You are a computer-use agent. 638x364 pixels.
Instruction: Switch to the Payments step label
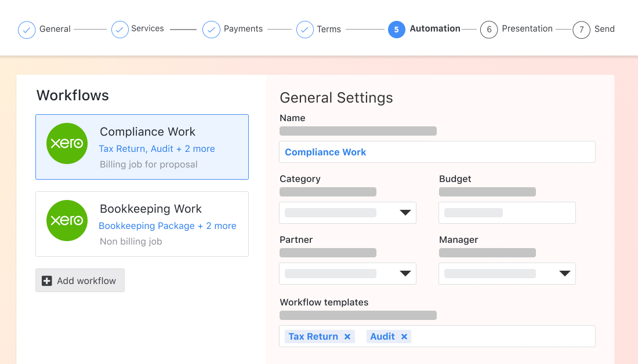tap(244, 29)
